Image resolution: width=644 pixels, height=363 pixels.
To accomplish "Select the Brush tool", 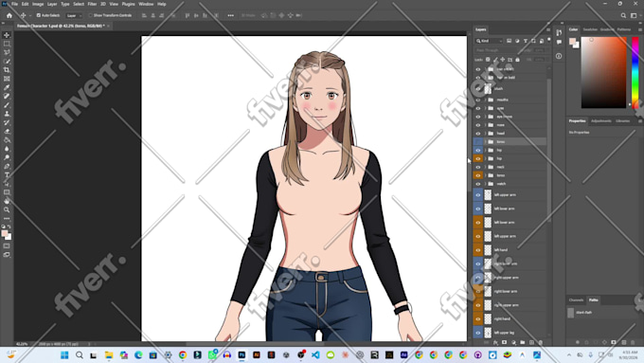I will 7,105.
